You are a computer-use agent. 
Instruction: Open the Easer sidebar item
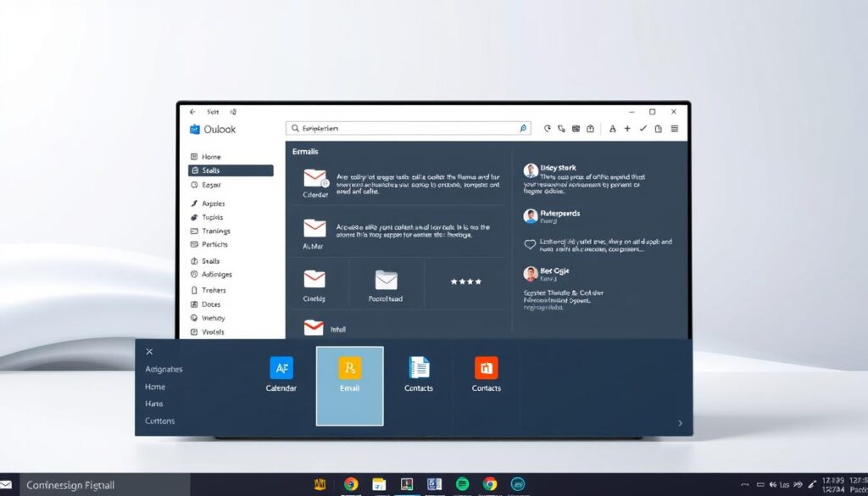point(206,185)
